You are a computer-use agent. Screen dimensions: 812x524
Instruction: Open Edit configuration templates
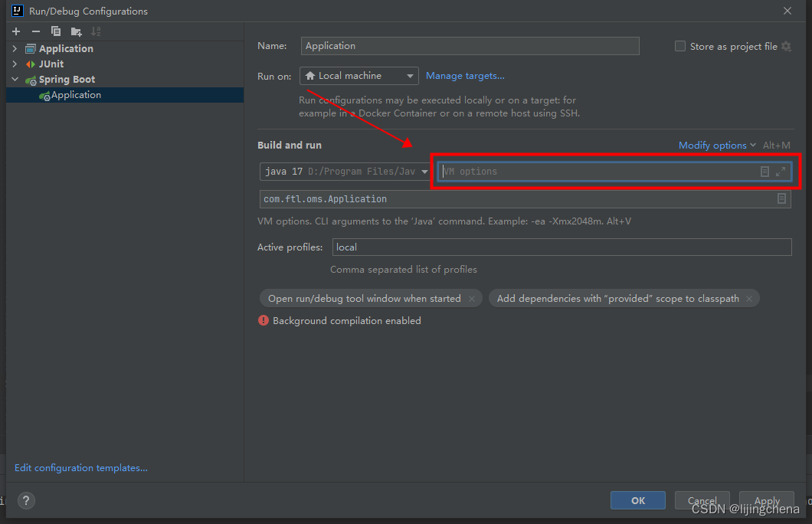tap(80, 467)
